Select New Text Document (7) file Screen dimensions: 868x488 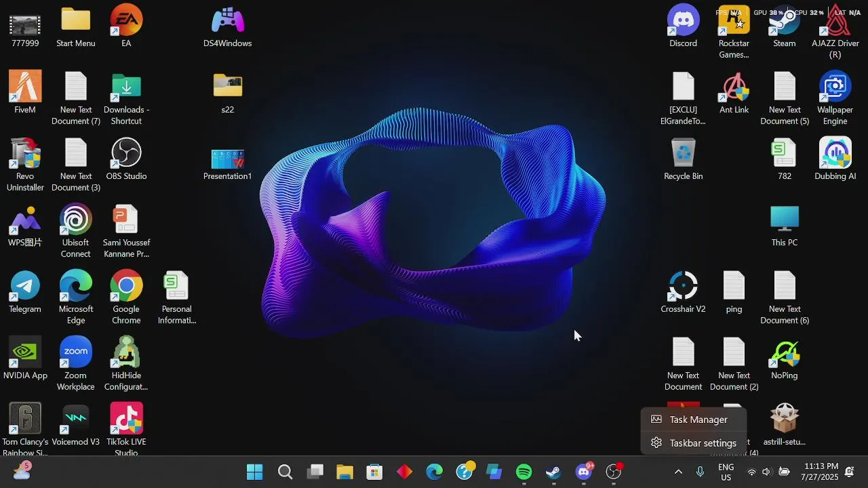(x=75, y=98)
